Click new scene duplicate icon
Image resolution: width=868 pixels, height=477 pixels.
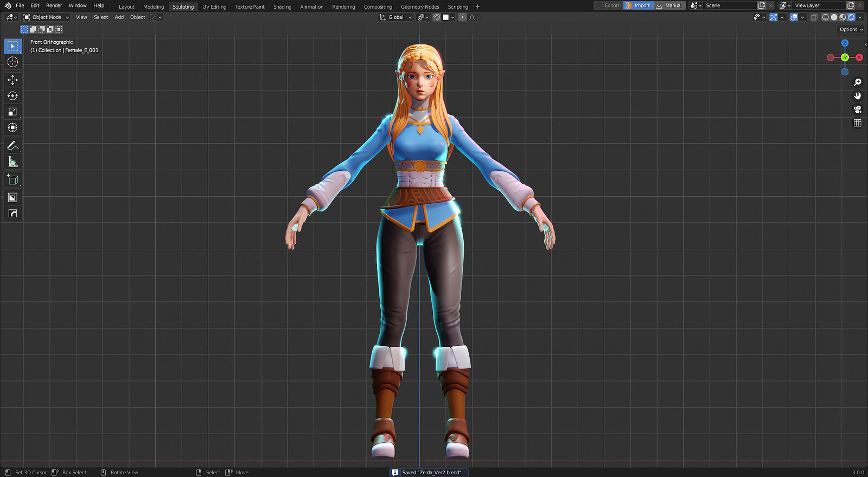coord(762,5)
